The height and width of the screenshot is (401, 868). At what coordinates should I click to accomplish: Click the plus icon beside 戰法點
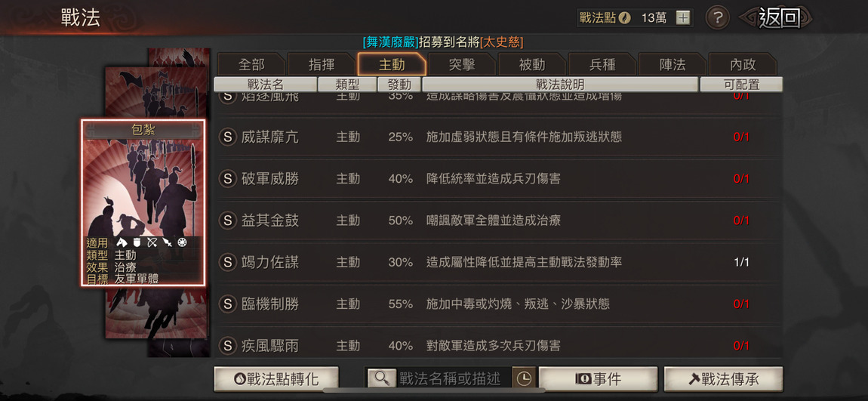pos(684,18)
